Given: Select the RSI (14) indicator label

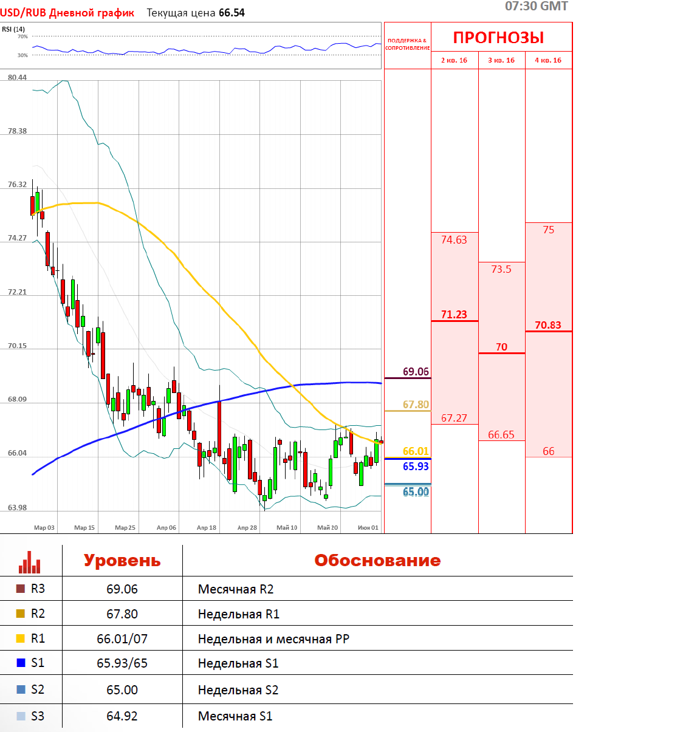Looking at the screenshot, I should [13, 29].
